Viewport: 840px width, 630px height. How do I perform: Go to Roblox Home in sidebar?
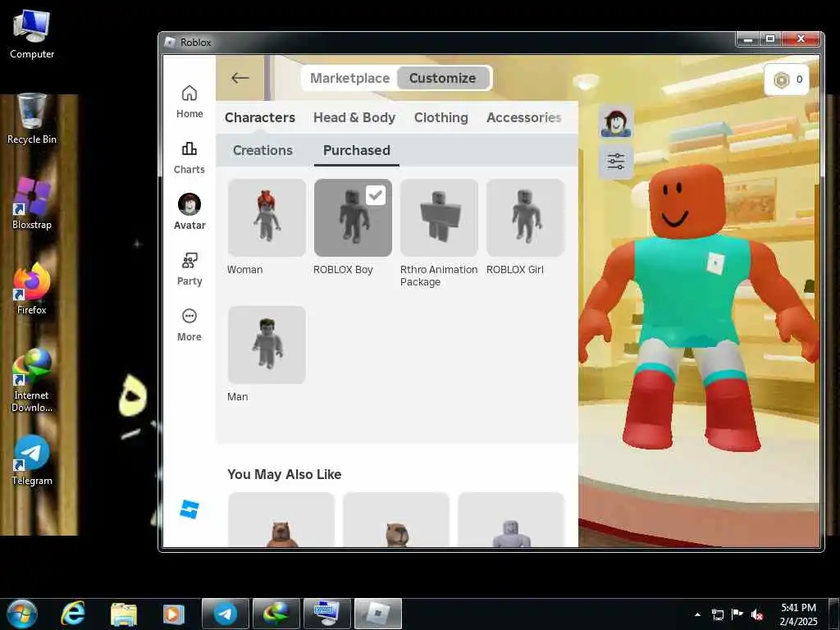click(x=189, y=101)
